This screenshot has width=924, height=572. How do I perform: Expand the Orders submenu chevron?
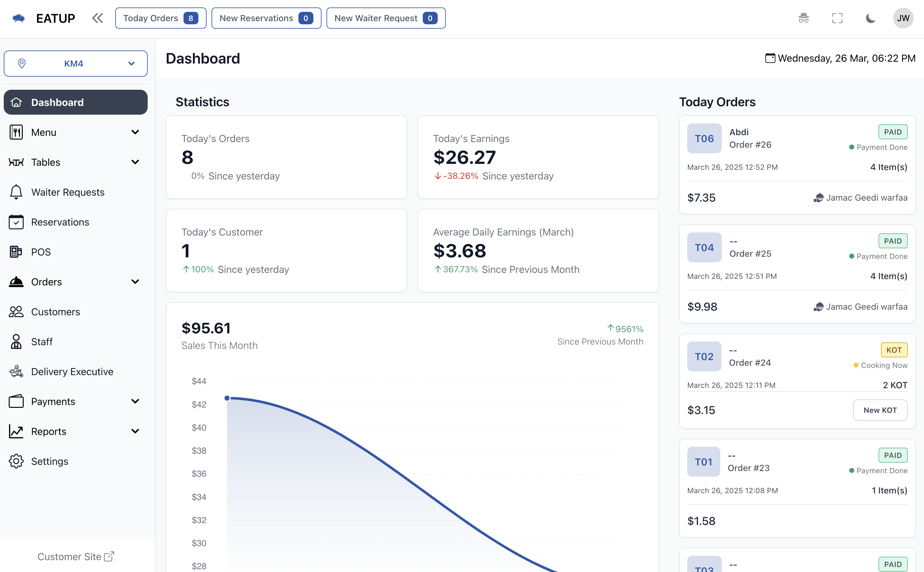pos(135,282)
